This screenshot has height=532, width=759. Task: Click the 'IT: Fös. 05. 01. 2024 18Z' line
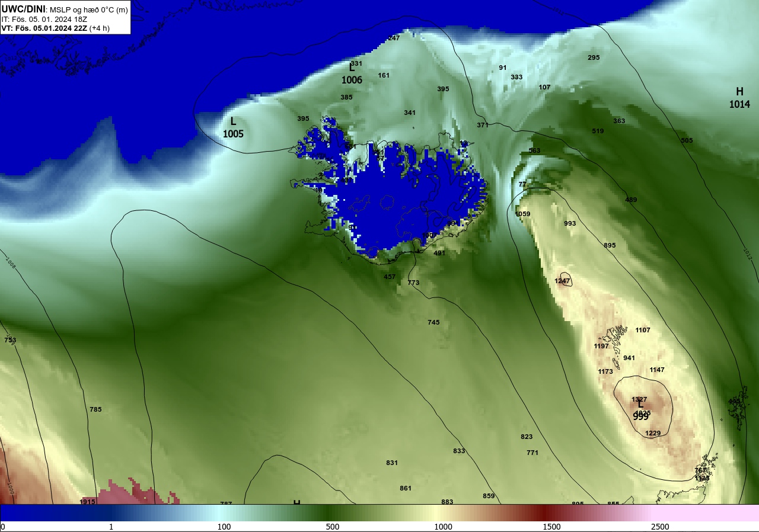click(45, 19)
